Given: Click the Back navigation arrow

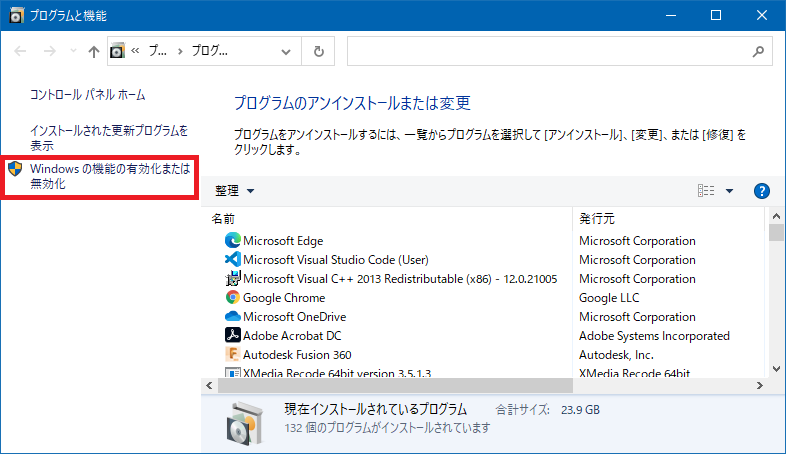Looking at the screenshot, I should [20, 51].
